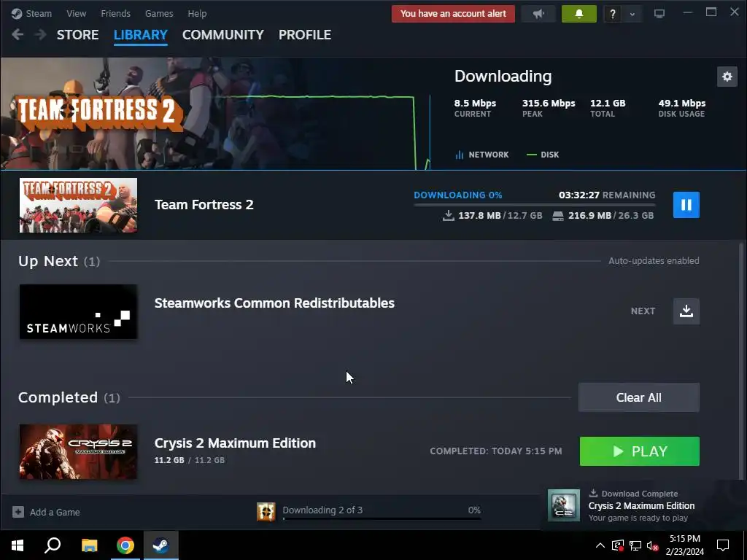Open Google Chrome from the taskbar

click(x=125, y=545)
